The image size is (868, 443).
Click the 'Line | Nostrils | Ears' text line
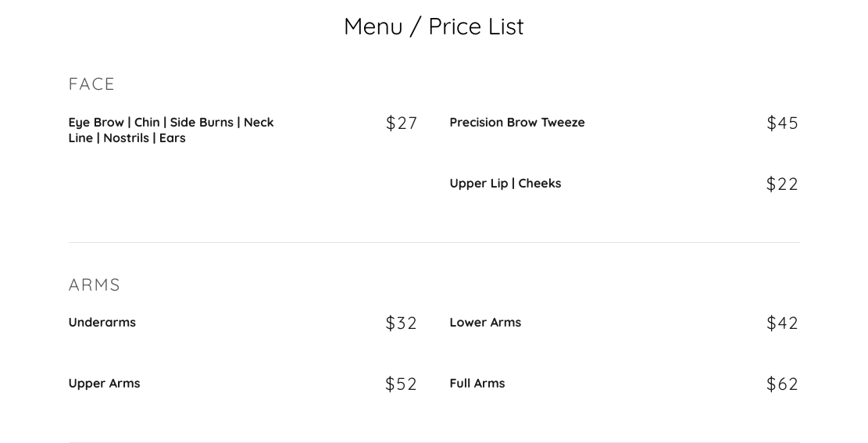pyautogui.click(x=127, y=138)
